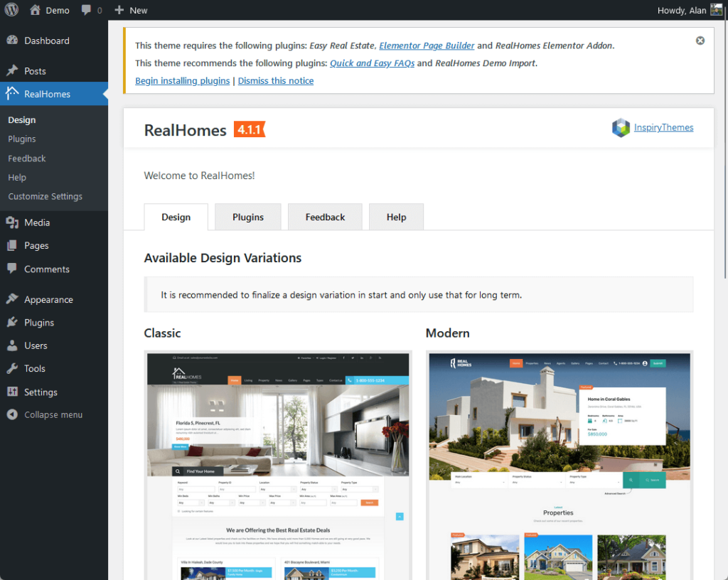Click the Demo site home icon
This screenshot has width=728, height=580.
point(35,10)
